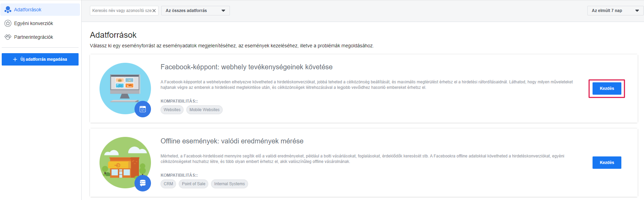Clear the search field with the X icon

[x=154, y=11]
